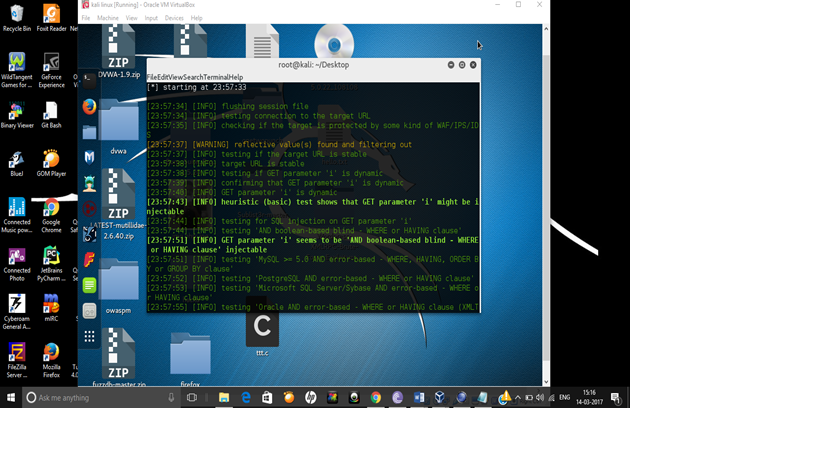Viewport: 819px width, 460px height.
Task: Open VirtualBox Machine menu
Action: (x=108, y=18)
